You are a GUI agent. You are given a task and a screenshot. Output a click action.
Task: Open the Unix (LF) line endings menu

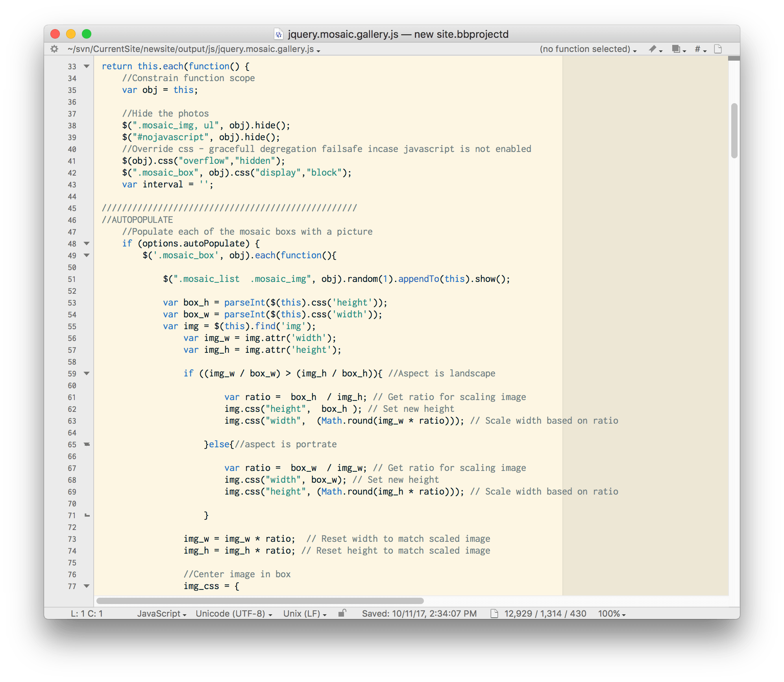305,613
